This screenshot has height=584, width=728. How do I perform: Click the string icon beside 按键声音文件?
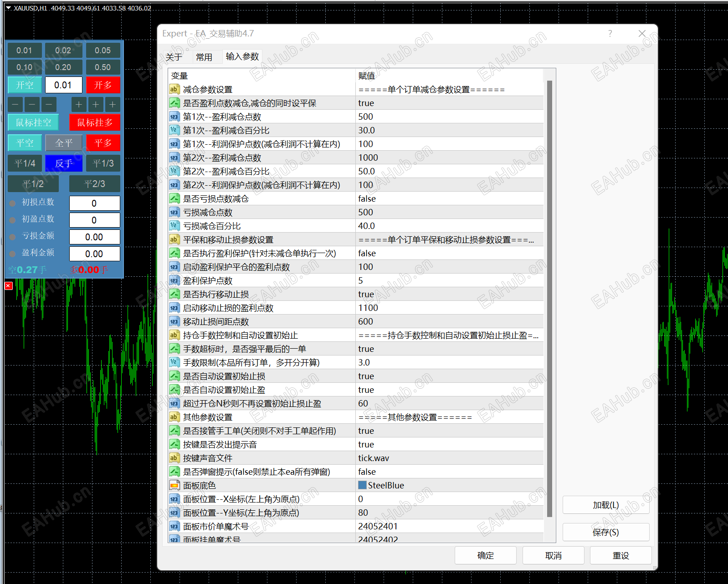tap(174, 458)
